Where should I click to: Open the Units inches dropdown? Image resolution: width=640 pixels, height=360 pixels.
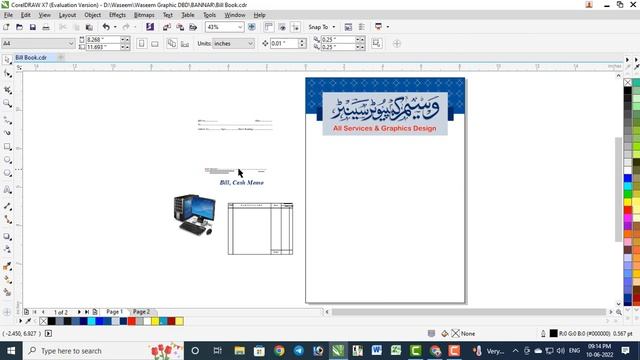click(250, 43)
